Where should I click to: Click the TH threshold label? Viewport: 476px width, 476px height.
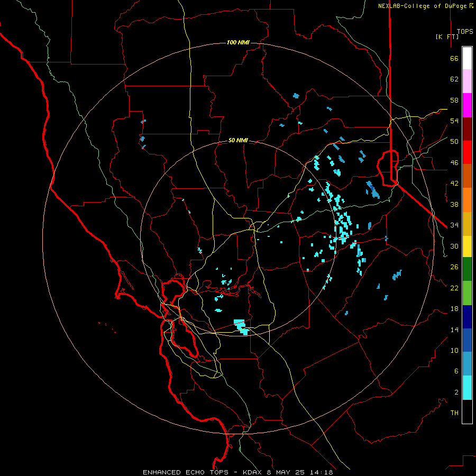pos(454,413)
